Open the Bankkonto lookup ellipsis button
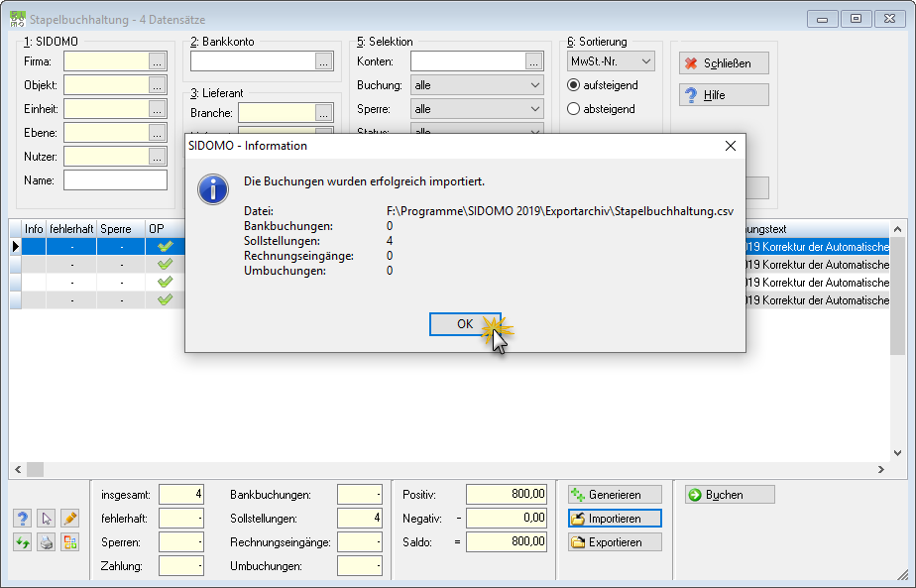Viewport: 916px width, 588px height. [x=323, y=61]
